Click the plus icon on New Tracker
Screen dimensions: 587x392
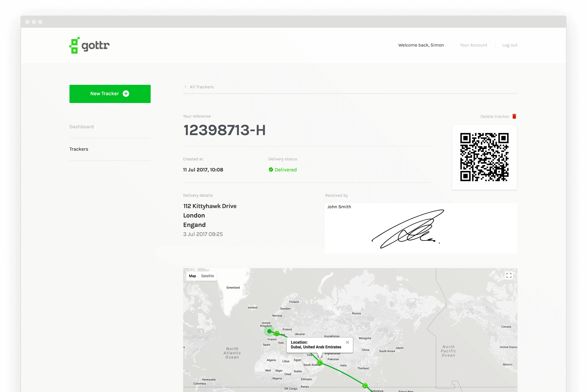(126, 94)
